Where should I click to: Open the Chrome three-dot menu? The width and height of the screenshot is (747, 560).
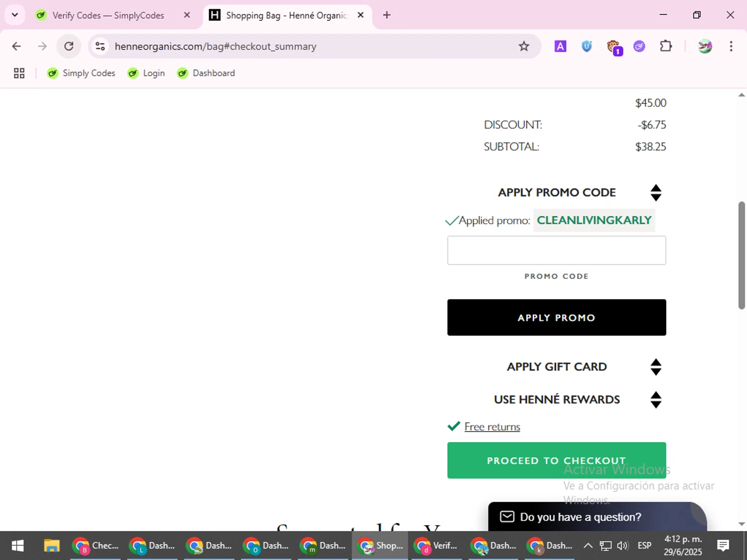point(731,46)
